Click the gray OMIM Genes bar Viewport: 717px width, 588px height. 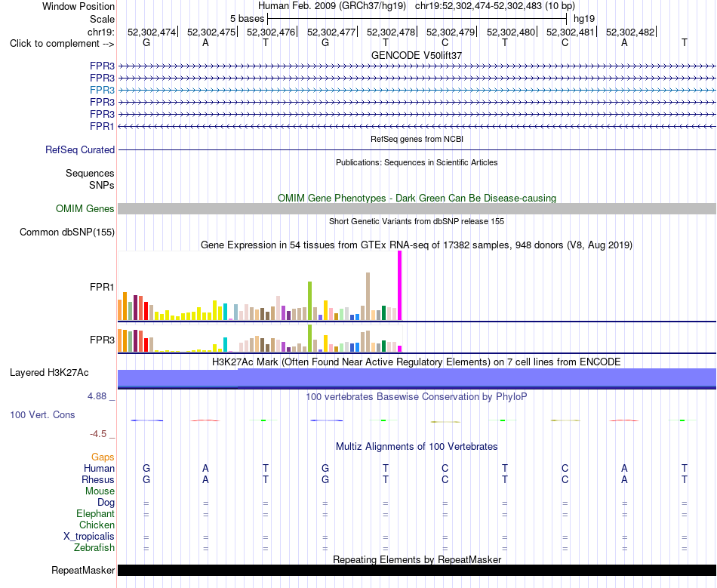[417, 209]
